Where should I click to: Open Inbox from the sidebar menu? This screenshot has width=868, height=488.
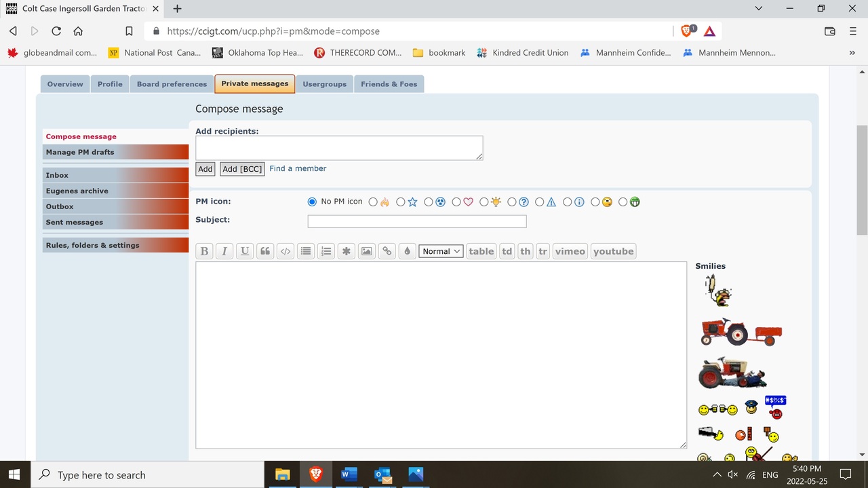point(58,175)
